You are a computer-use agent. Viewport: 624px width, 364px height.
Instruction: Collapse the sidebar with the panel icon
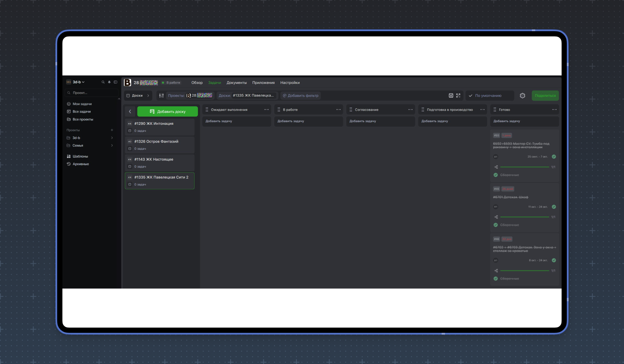click(116, 82)
